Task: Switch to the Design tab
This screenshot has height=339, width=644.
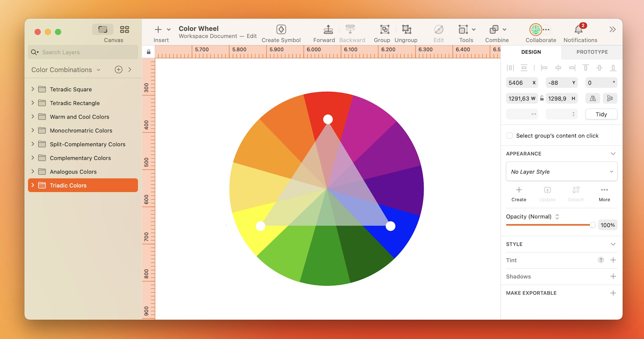Action: 530,52
